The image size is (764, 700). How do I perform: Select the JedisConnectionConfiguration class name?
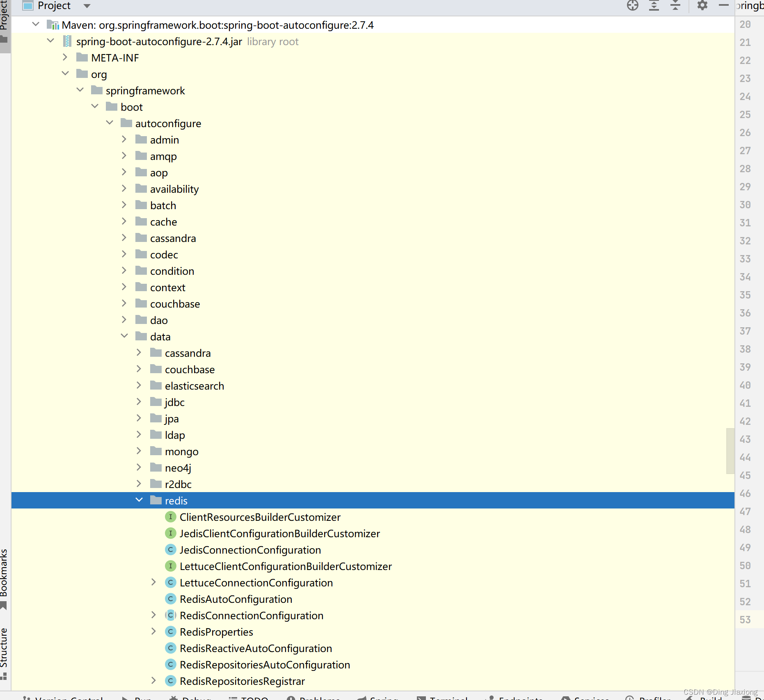[x=250, y=550]
